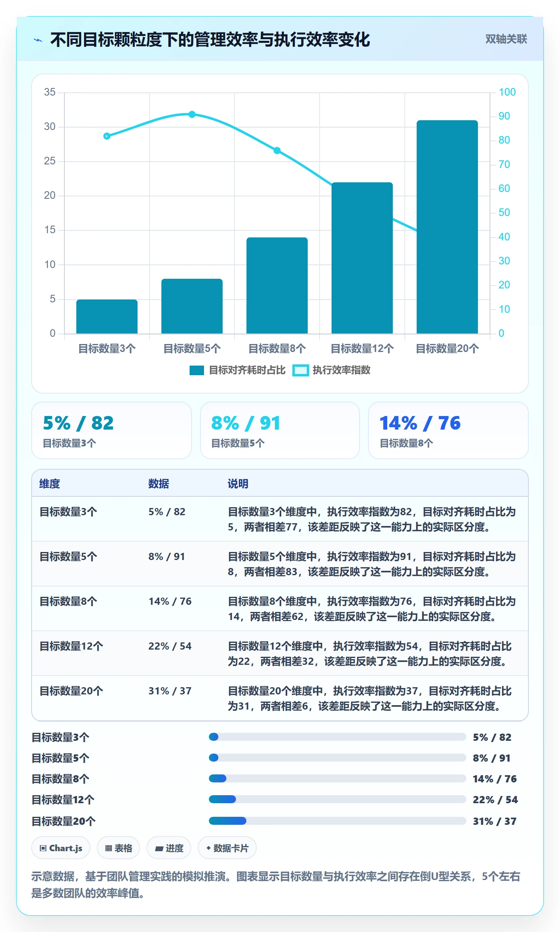
Task: Click the lightning icon beside the title
Action: pyautogui.click(x=38, y=40)
